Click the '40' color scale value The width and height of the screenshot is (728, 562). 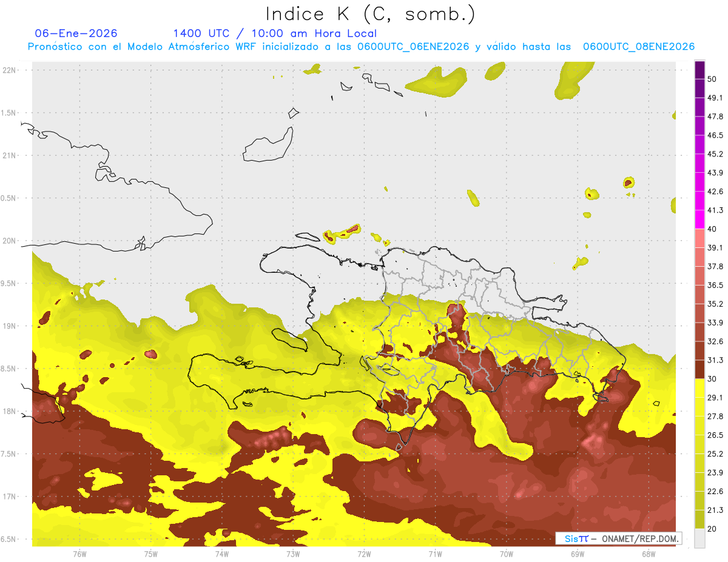(713, 229)
